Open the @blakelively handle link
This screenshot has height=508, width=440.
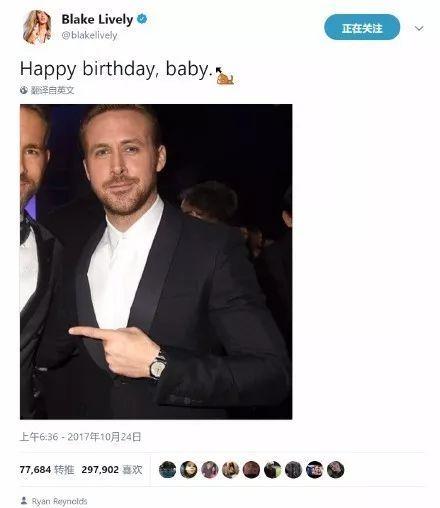89,35
